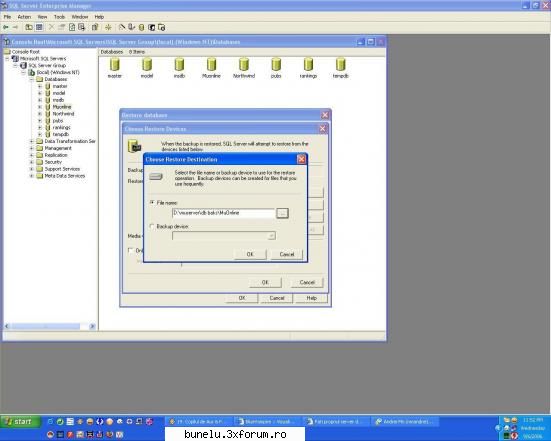Click the New Database cylinder toolbar icon
Image resolution: width=551 pixels, height=441 pixels.
141,27
